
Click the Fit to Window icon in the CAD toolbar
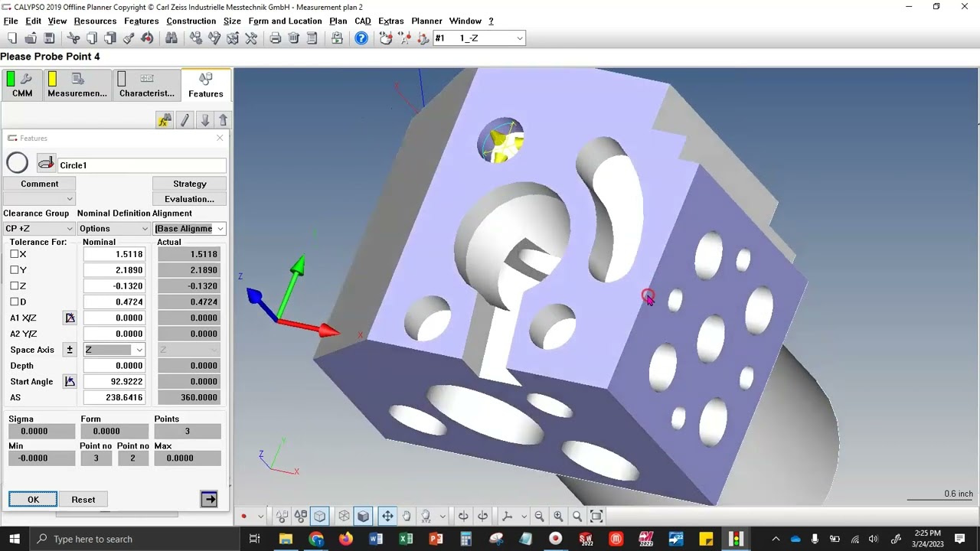point(596,517)
